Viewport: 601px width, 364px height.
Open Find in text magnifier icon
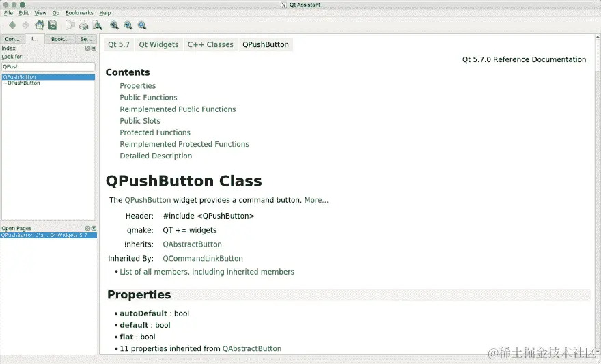click(x=98, y=25)
